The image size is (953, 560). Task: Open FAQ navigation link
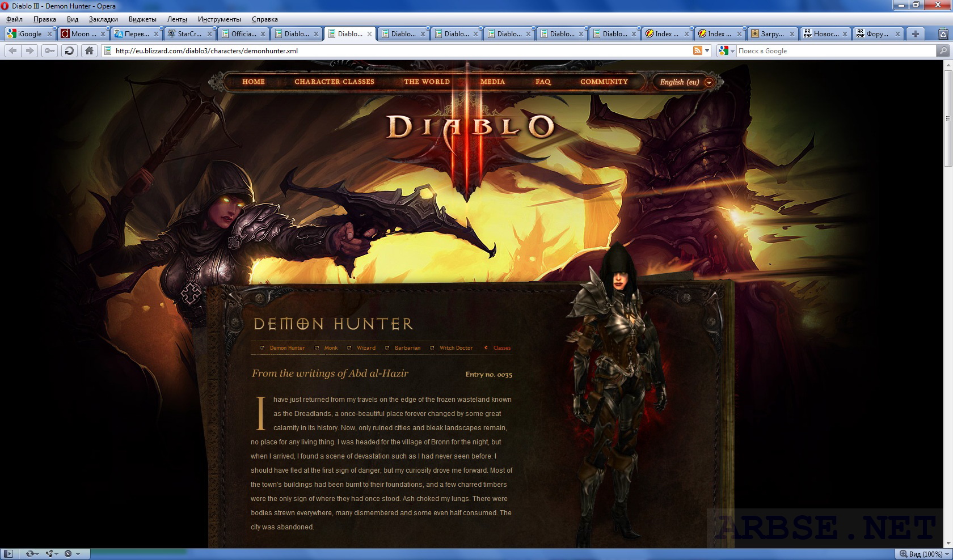[543, 82]
